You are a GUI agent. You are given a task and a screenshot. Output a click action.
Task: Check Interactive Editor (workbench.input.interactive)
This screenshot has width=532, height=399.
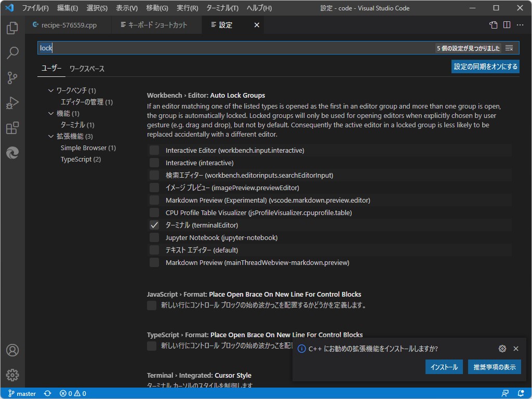[154, 150]
